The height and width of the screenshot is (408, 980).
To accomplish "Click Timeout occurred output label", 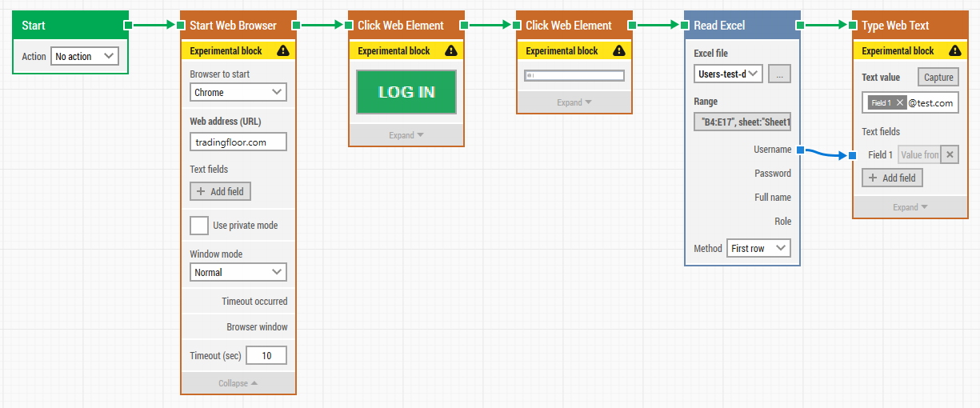I will tap(254, 302).
